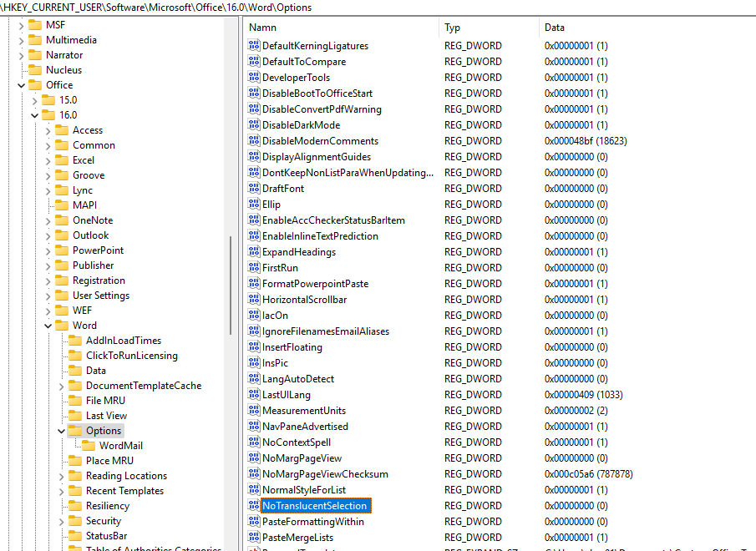The height and width of the screenshot is (551, 756).
Task: Collapse the Options key
Action: click(x=61, y=431)
